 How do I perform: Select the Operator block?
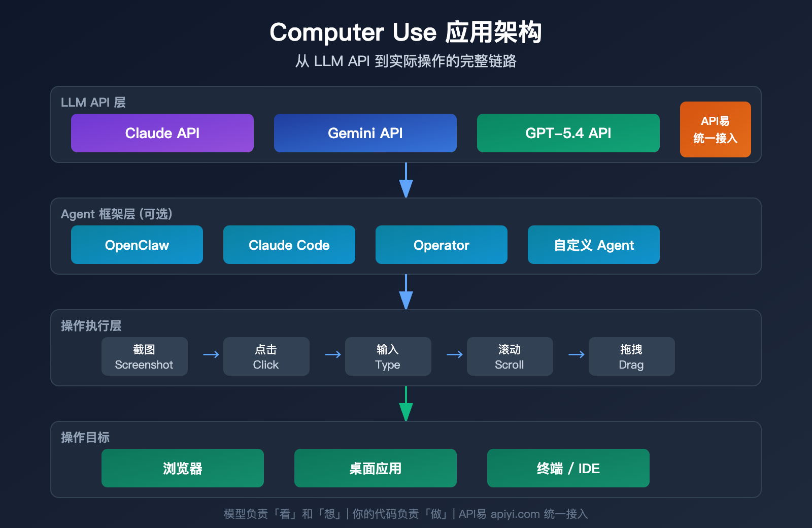(x=441, y=245)
